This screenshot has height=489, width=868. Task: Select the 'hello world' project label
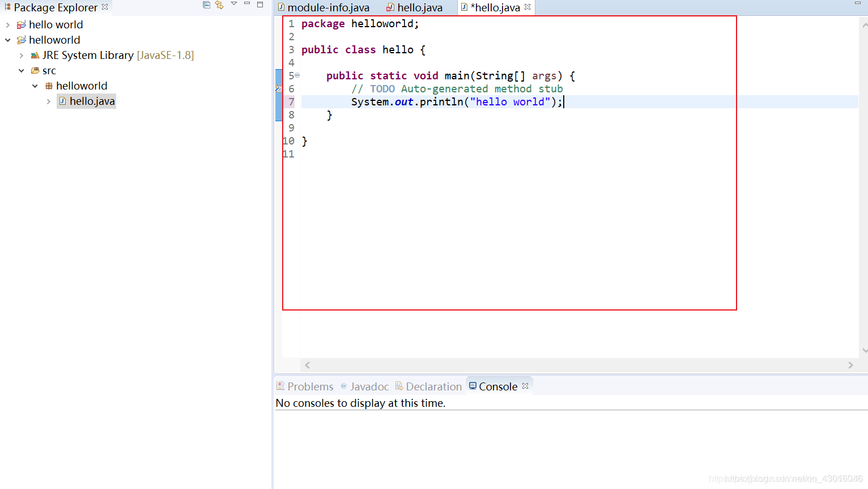tap(56, 25)
